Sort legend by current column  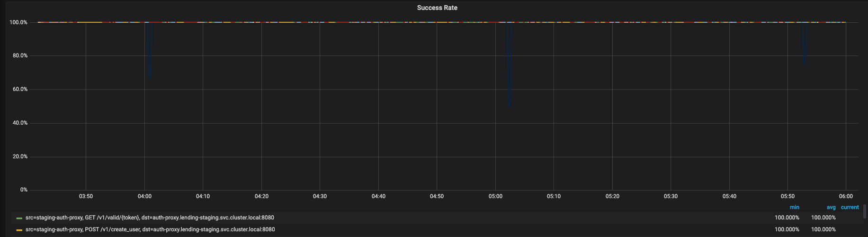pos(850,207)
